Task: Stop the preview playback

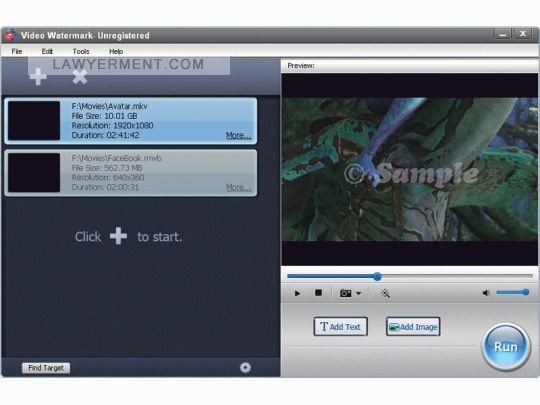Action: [318, 293]
